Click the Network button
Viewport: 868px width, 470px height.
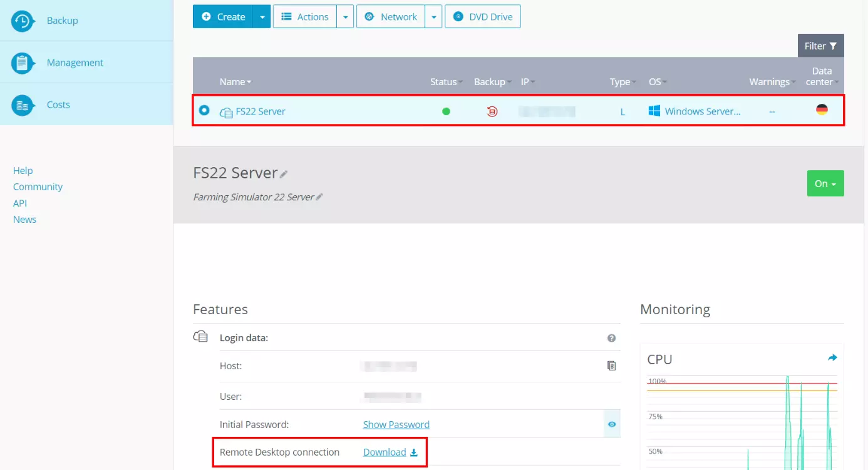point(391,17)
